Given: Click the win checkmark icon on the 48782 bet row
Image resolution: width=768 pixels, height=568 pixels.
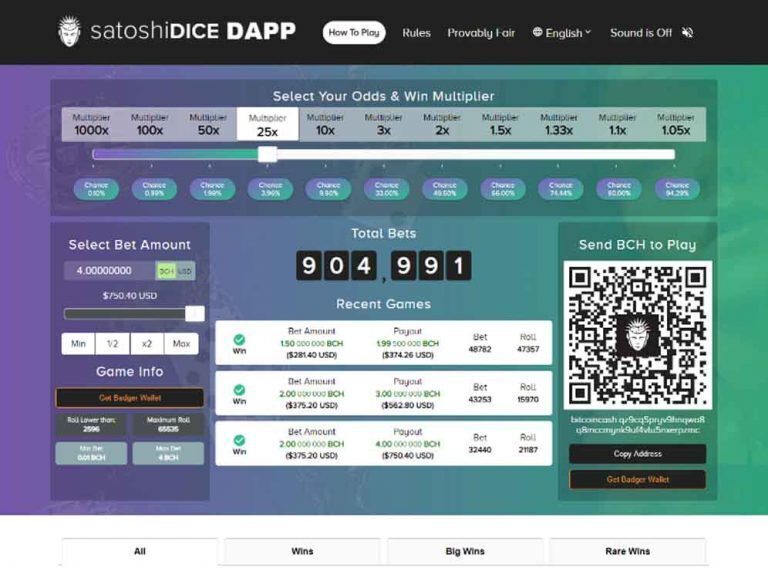Looking at the screenshot, I should coord(239,339).
